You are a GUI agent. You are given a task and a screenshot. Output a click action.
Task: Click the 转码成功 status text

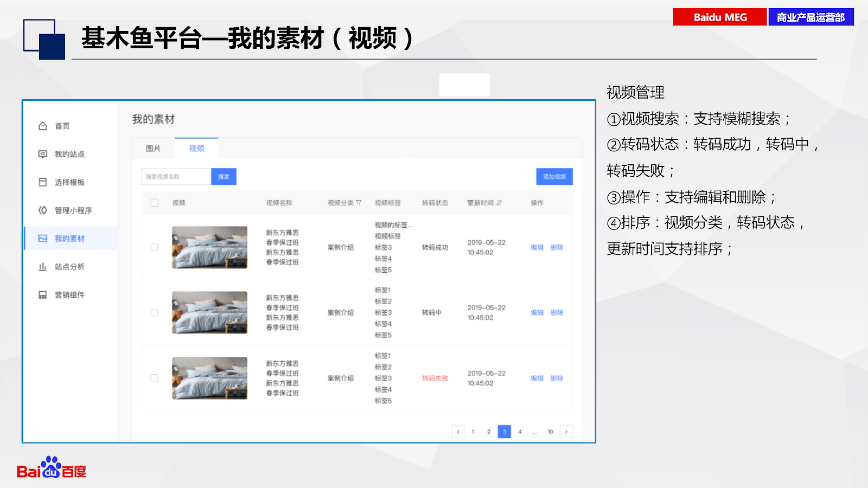(435, 247)
